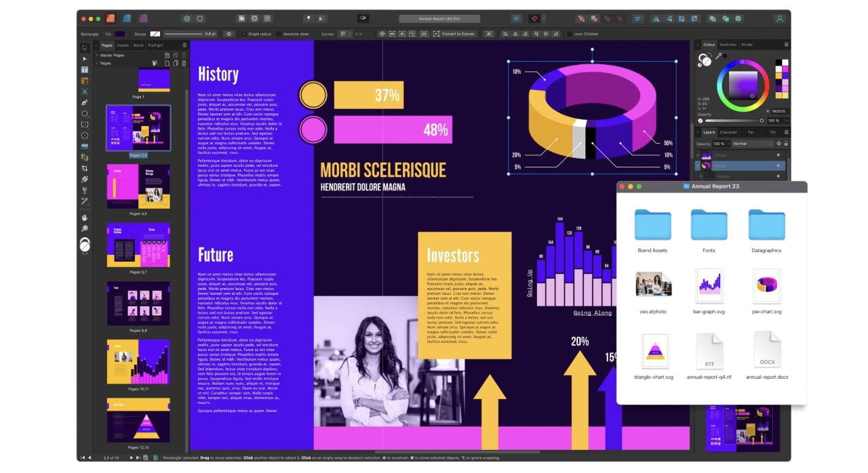
Task: Hide the selected Group layer
Action: pyautogui.click(x=778, y=165)
